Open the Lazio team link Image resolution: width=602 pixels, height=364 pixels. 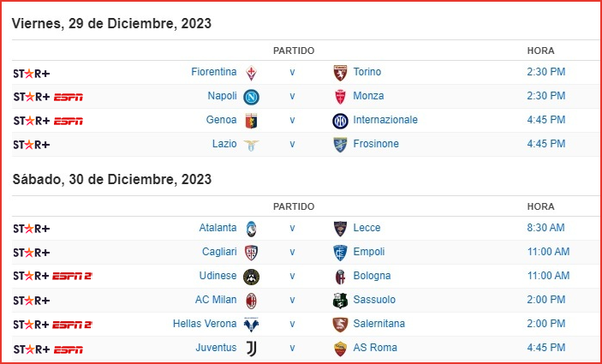point(224,144)
